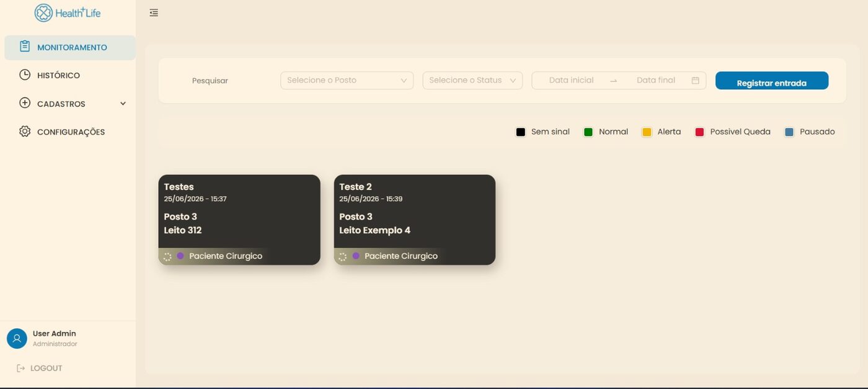Viewport: 868px width, 389px height.
Task: Click the 25/06/2026 - 15:39 timestamp
Action: click(x=371, y=199)
